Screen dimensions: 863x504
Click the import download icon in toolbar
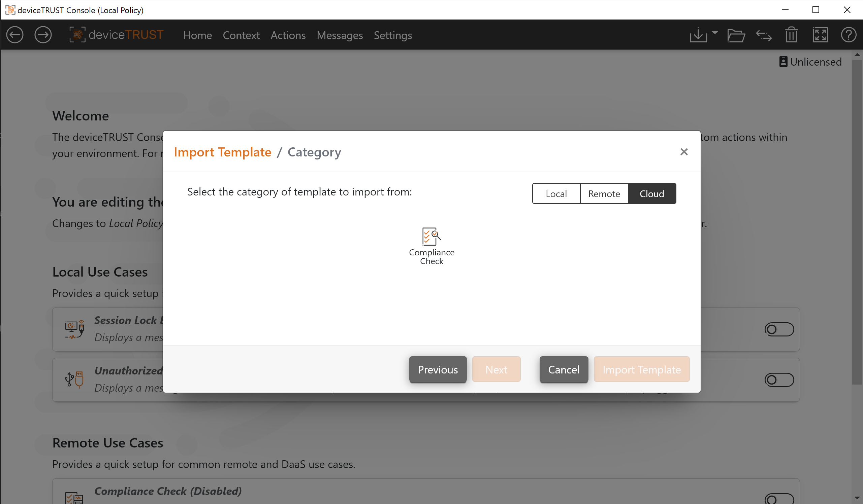pyautogui.click(x=698, y=35)
